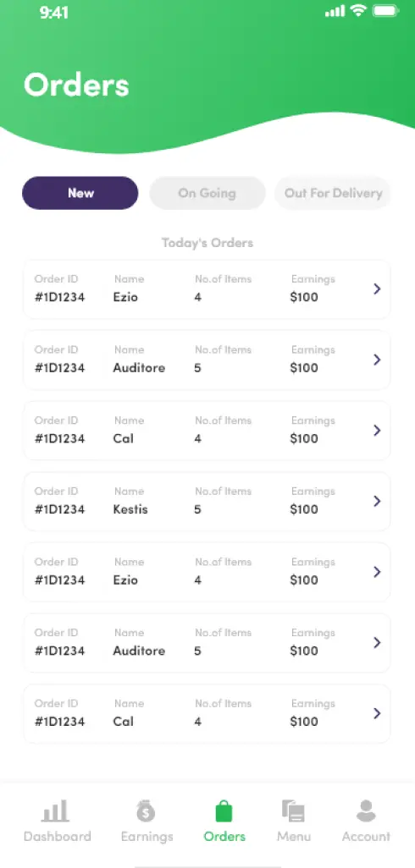Tap the Earnings label in bottom navigation
This screenshot has height=868, width=415.
point(147,837)
